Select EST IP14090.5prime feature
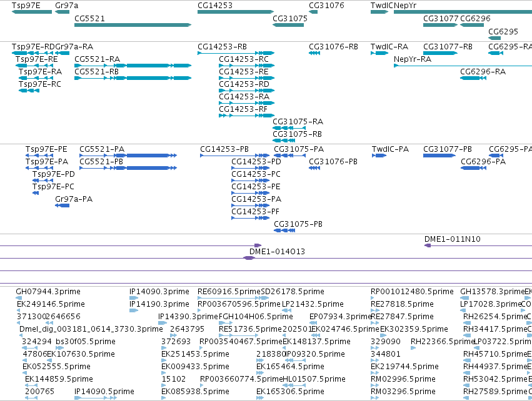The image size is (532, 401). click(96, 398)
